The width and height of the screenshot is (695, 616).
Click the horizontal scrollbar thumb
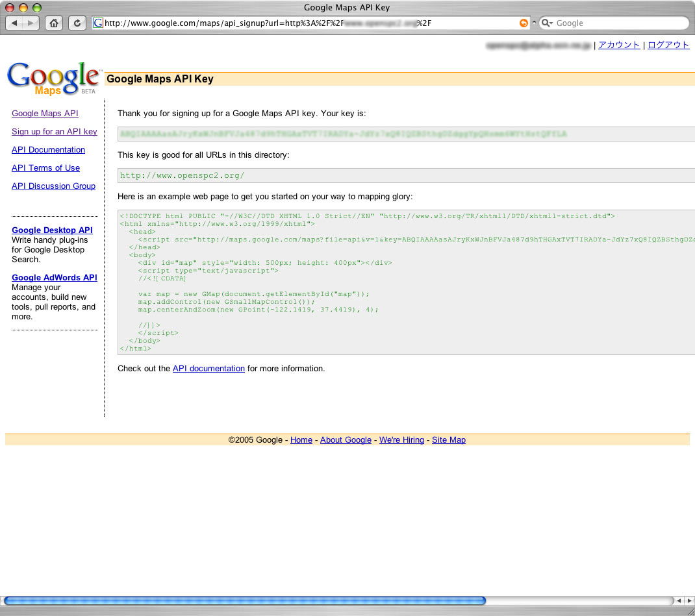coord(244,601)
